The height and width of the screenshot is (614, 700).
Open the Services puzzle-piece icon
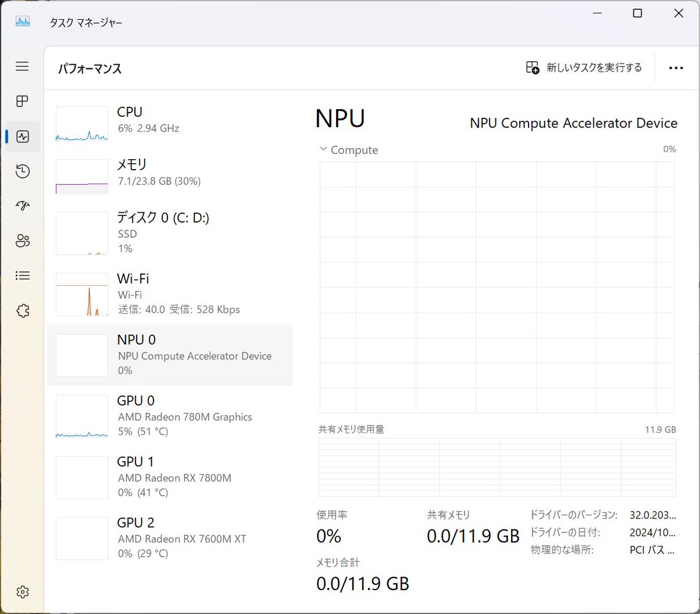point(22,310)
